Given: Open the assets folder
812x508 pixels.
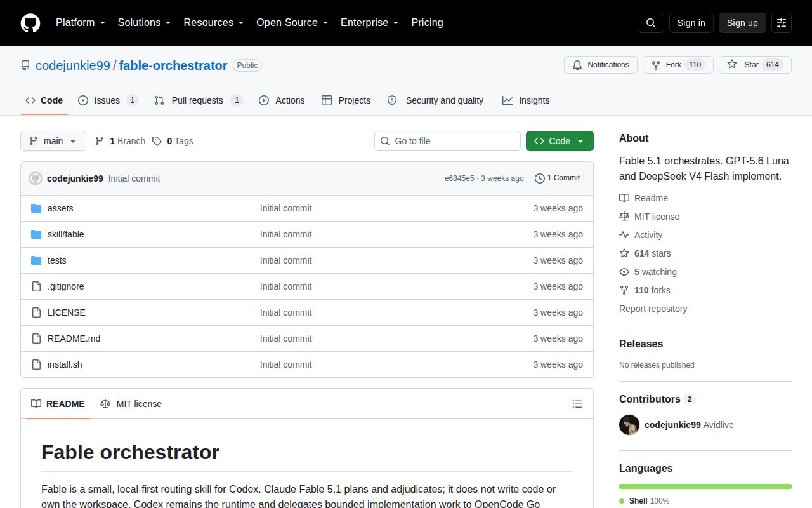Looking at the screenshot, I should (60, 208).
